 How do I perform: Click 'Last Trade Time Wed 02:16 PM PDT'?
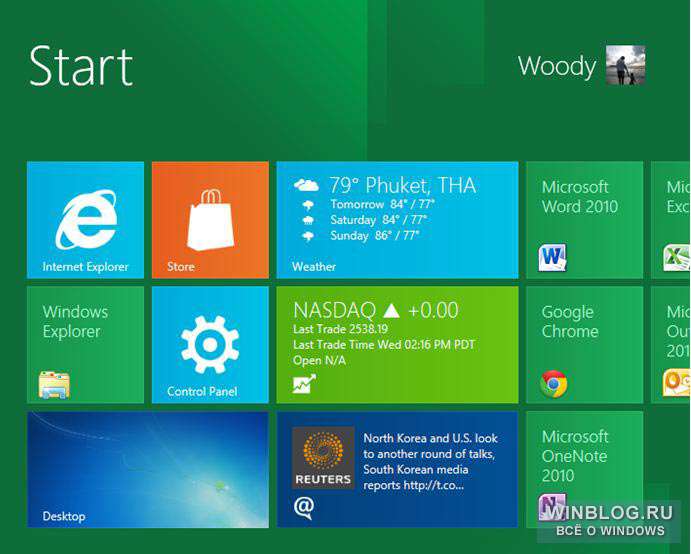click(x=384, y=345)
